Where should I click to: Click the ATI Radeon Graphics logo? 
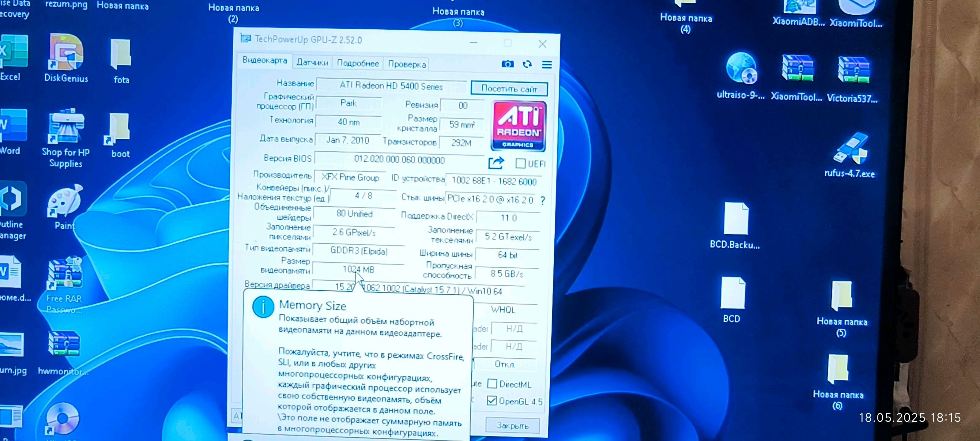pyautogui.click(x=518, y=126)
